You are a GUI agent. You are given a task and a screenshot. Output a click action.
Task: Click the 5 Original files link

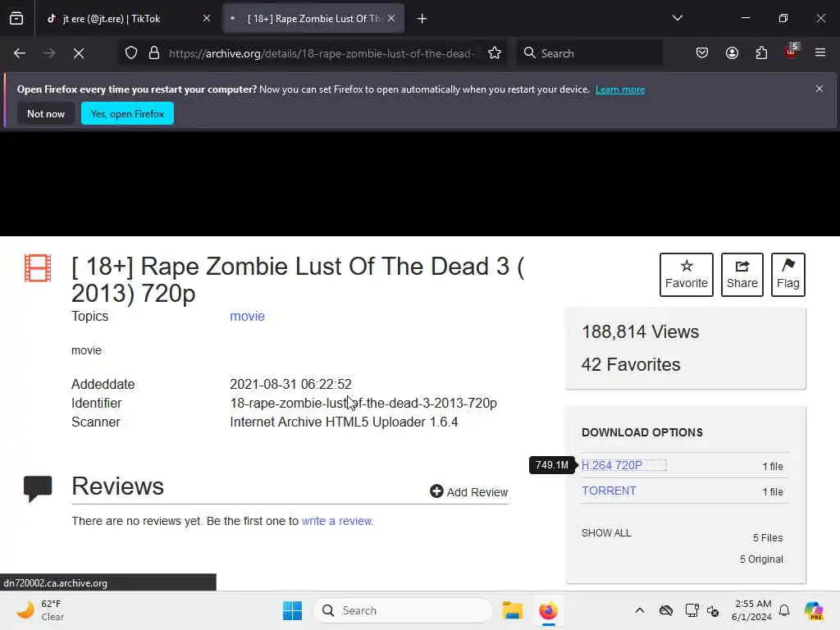click(761, 559)
